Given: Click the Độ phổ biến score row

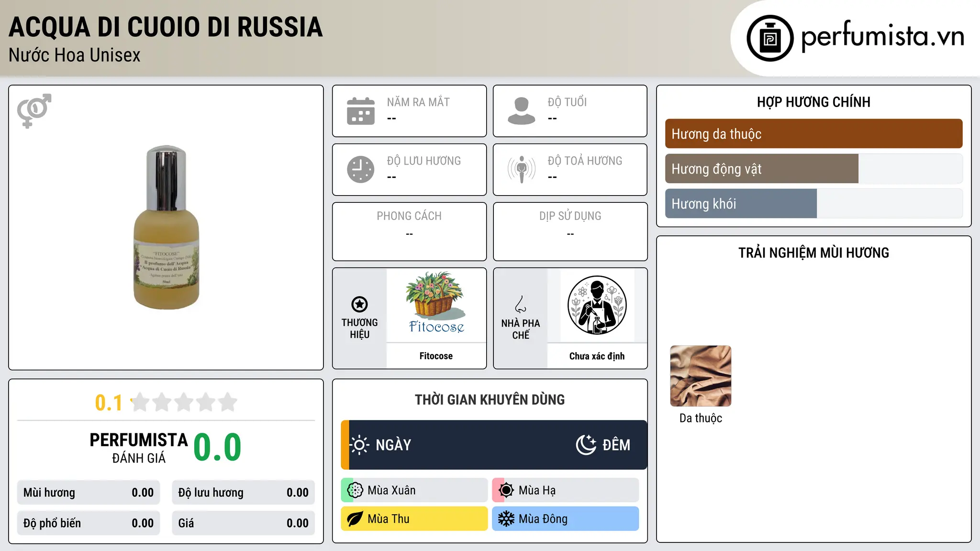Looking at the screenshot, I should (89, 523).
